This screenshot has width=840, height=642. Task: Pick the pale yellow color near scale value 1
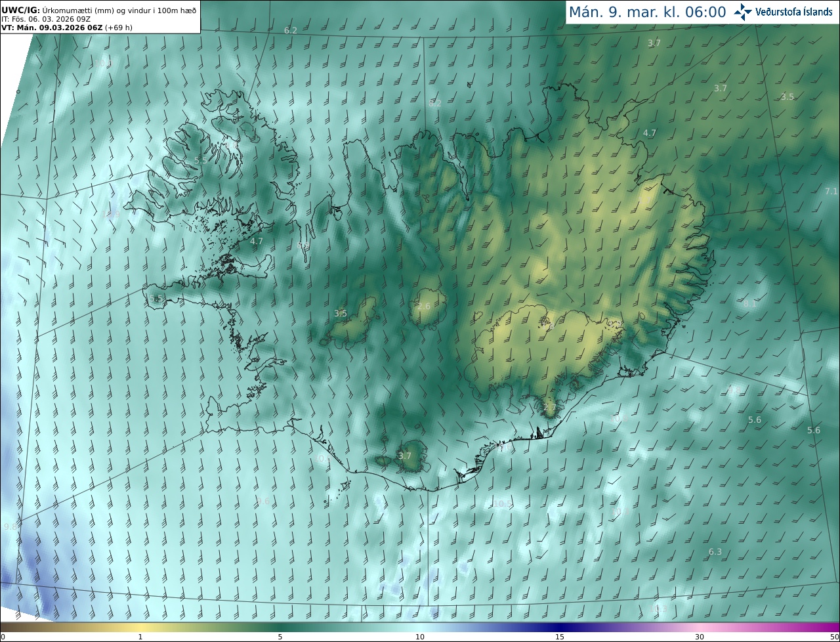[x=140, y=628]
